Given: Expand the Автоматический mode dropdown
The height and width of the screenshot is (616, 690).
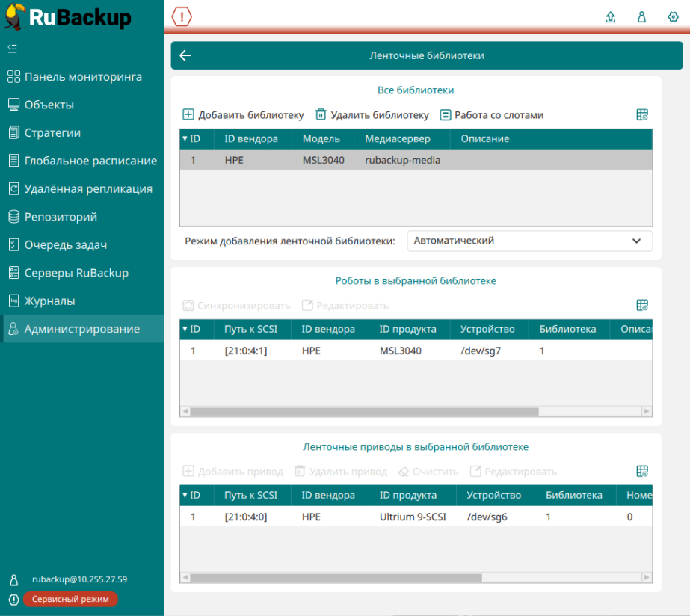Looking at the screenshot, I should 529,241.
